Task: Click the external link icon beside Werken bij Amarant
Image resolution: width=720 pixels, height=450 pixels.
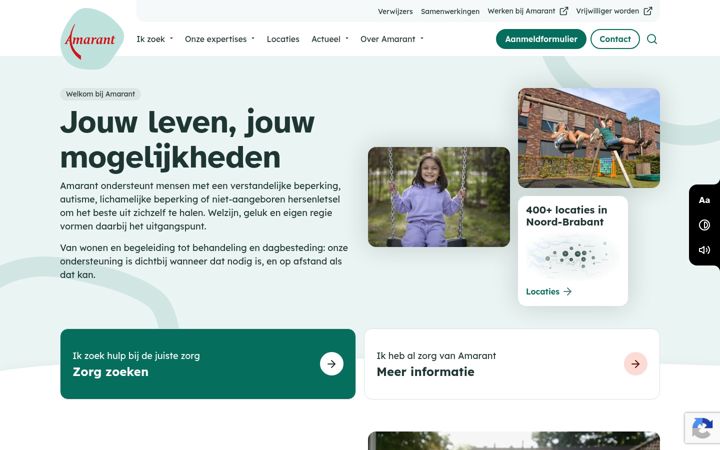Action: (x=563, y=11)
